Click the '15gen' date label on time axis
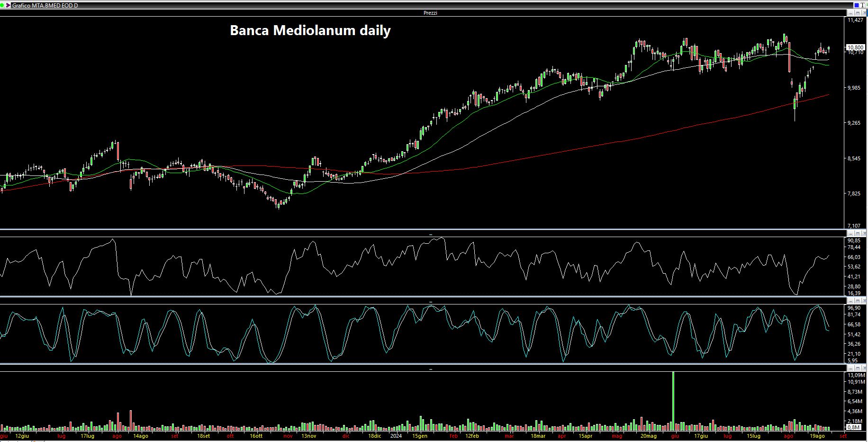 [x=420, y=436]
